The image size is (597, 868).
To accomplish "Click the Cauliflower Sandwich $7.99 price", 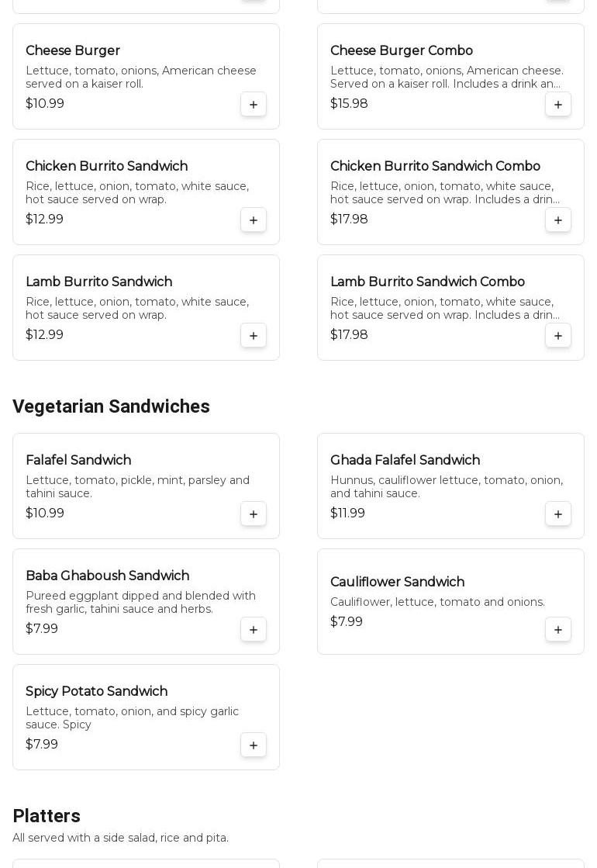I will (x=347, y=622).
